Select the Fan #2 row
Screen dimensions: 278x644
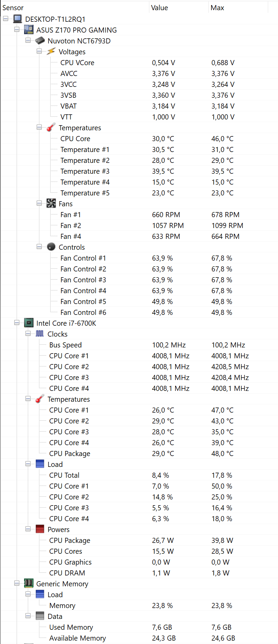point(139,225)
